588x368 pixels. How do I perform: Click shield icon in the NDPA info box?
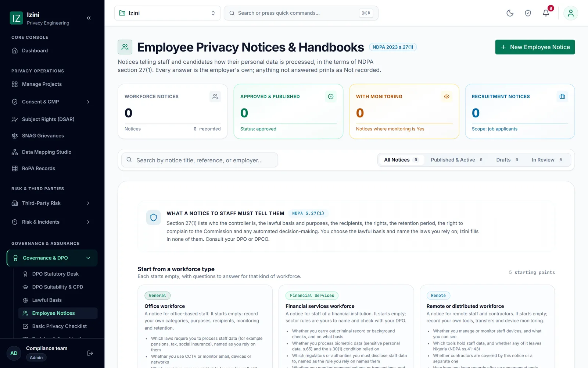coord(154,217)
